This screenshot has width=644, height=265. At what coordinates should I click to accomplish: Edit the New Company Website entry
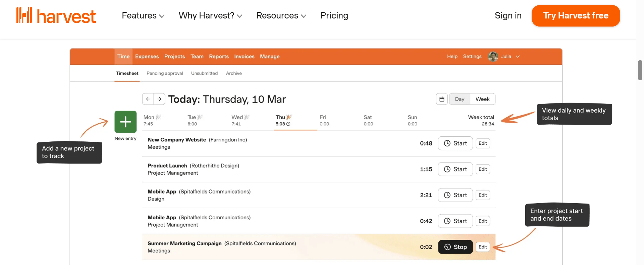click(483, 143)
